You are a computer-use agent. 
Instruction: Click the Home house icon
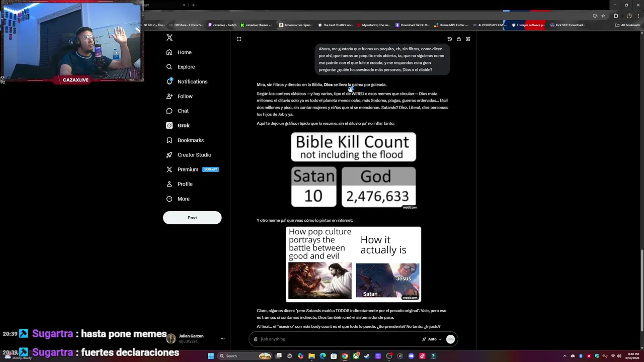coord(169,52)
